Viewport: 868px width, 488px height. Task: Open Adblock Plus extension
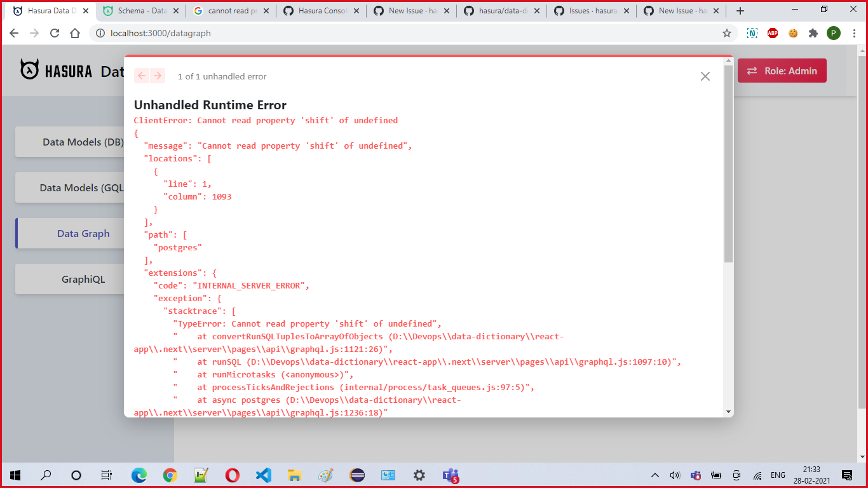click(773, 33)
